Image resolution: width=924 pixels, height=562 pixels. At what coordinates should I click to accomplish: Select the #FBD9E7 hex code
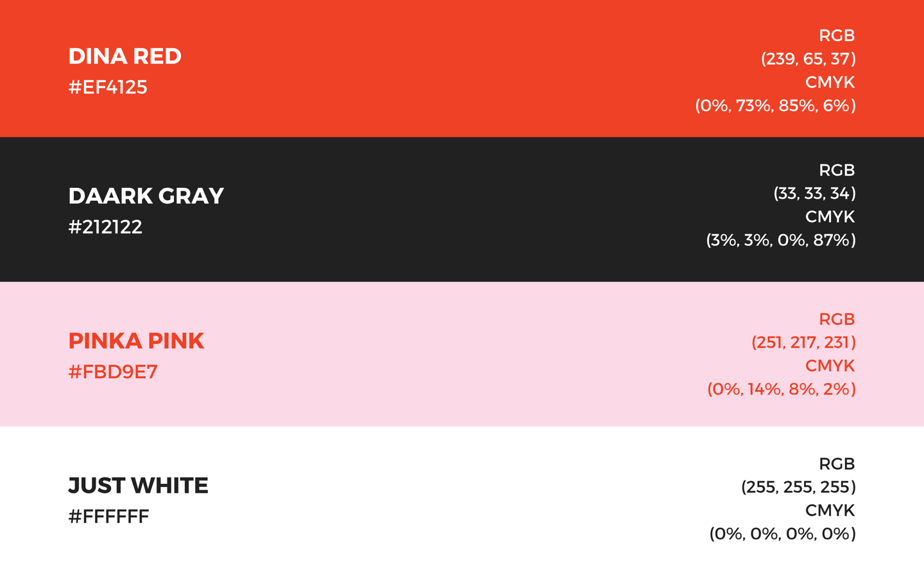click(x=113, y=372)
